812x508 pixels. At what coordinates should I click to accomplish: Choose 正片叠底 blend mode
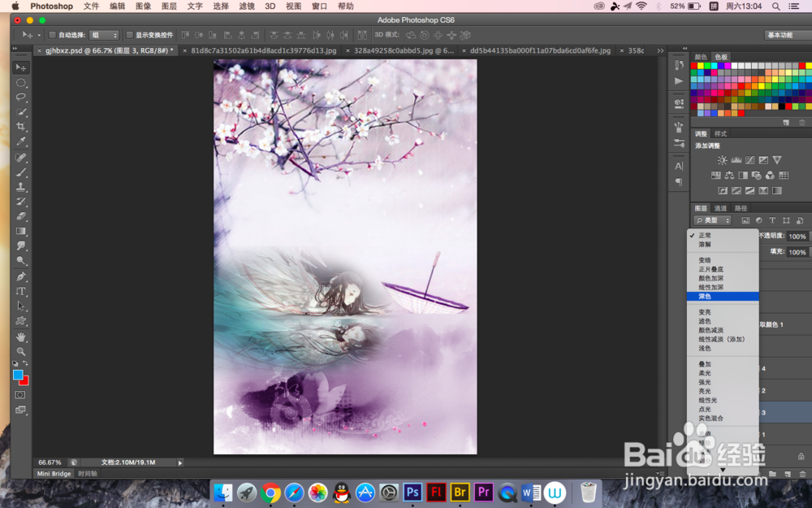point(723,270)
